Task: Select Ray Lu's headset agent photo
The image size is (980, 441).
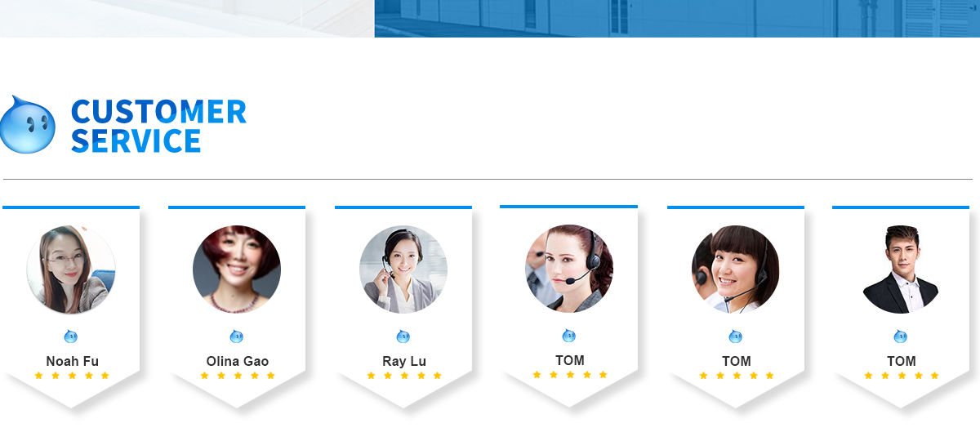Action: (403, 269)
